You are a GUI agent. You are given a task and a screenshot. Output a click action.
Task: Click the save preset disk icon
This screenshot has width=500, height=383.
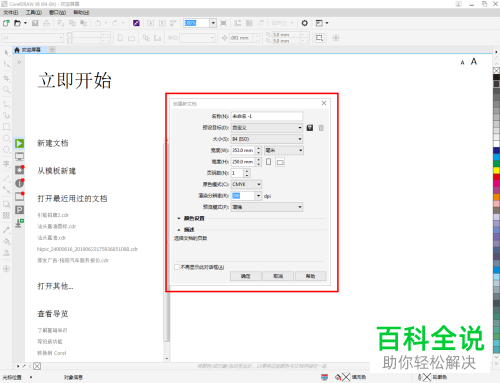click(310, 128)
